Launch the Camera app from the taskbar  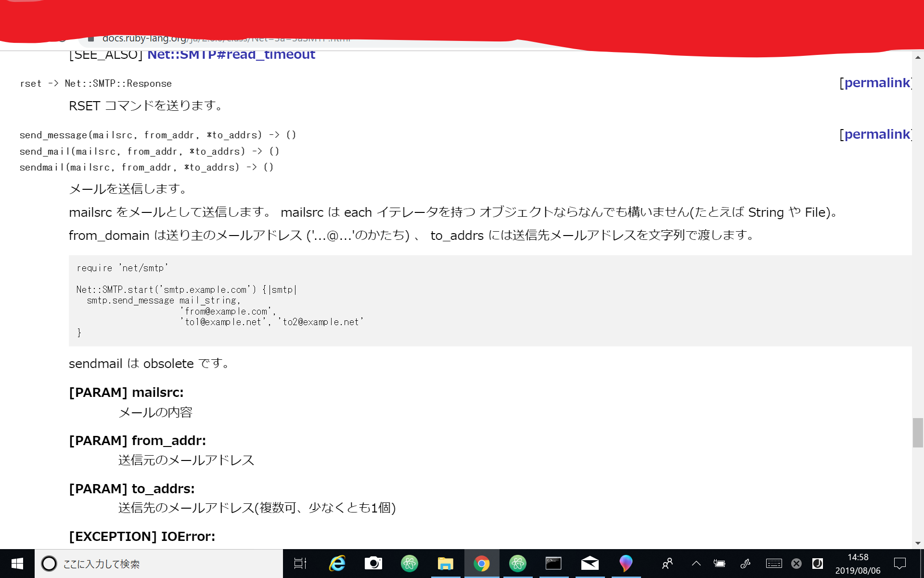(x=373, y=563)
